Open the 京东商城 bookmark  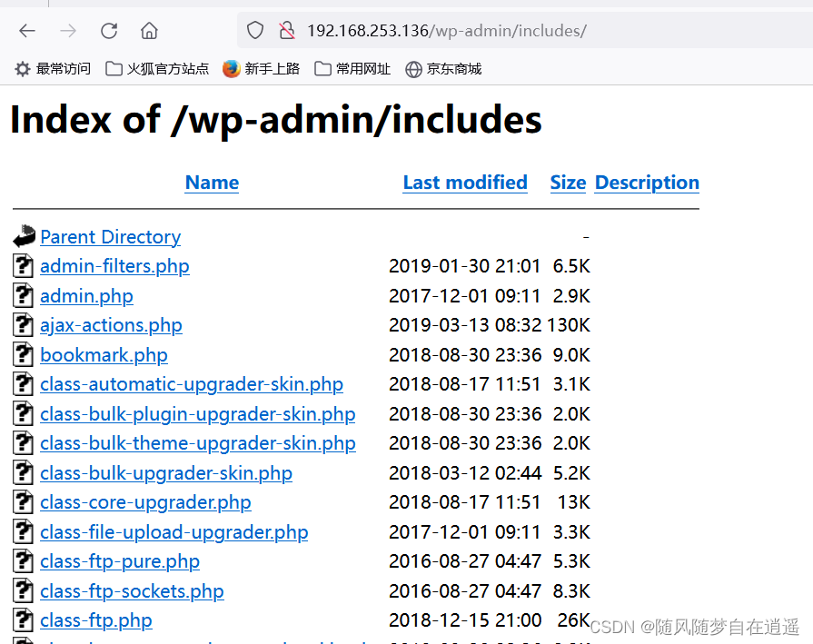click(x=443, y=69)
